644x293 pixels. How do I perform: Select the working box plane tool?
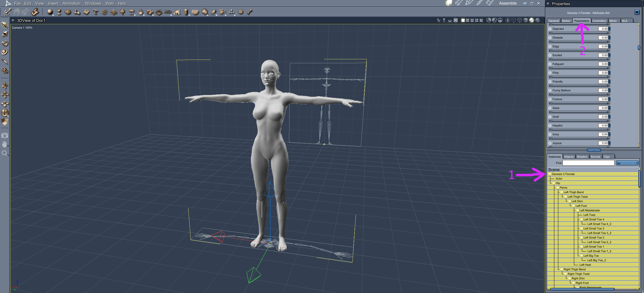(5, 122)
